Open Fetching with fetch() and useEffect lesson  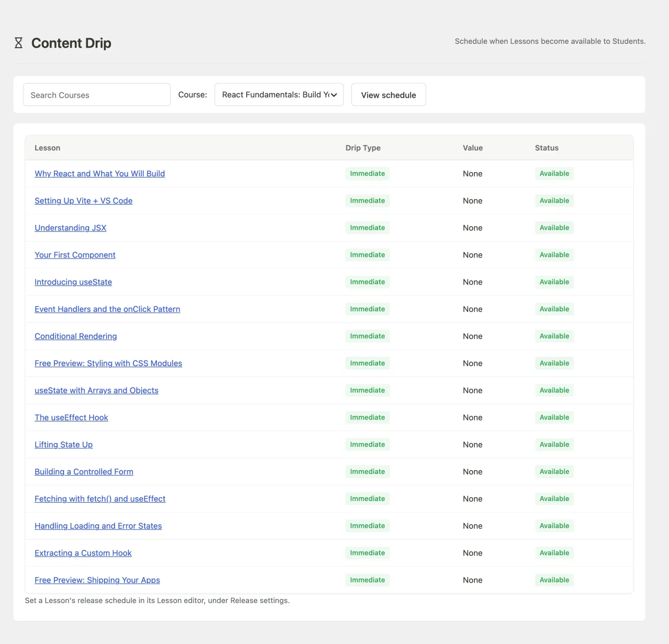coord(100,499)
